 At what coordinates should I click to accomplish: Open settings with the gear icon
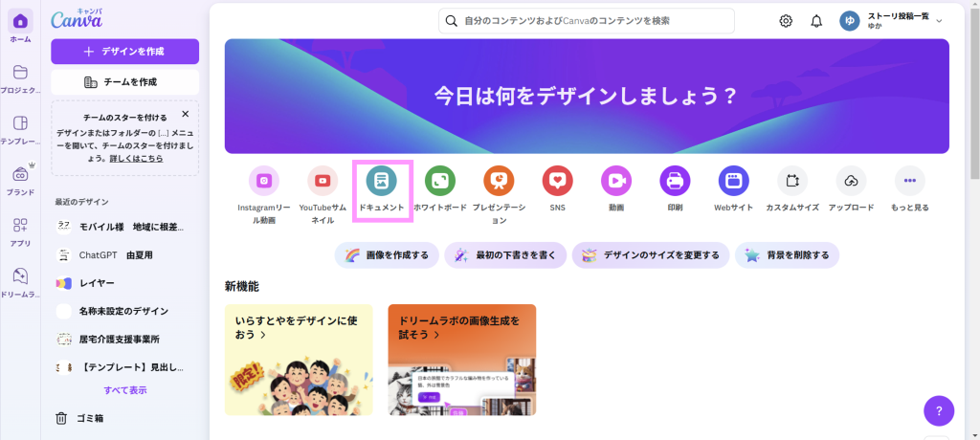click(x=786, y=21)
